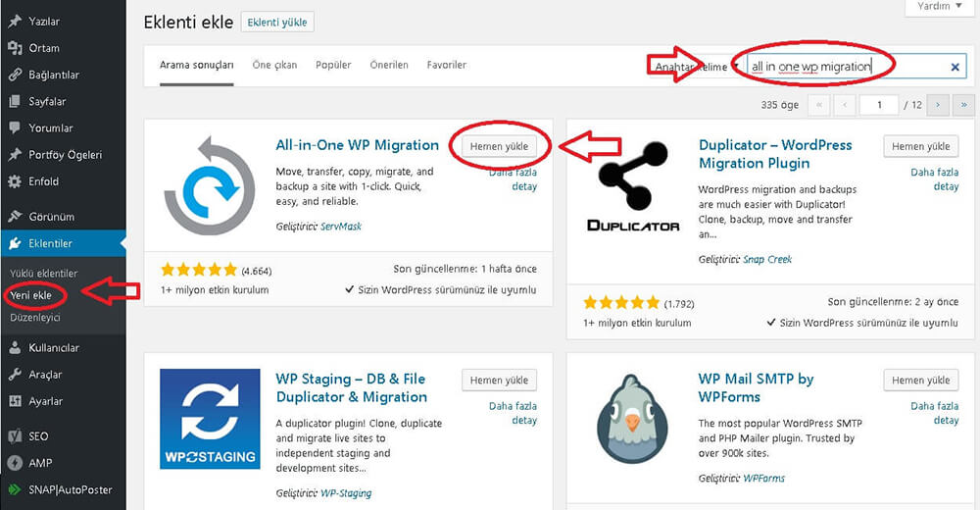Click the Sayfalar pages icon
Screen dimensions: 980x510
tap(15, 101)
